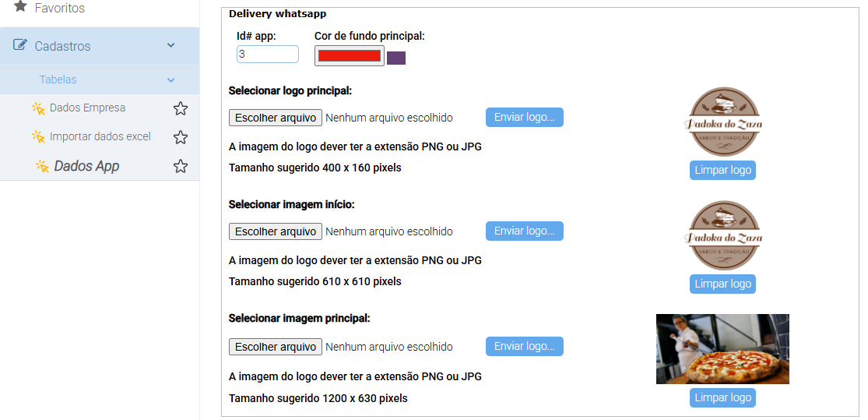The width and height of the screenshot is (868, 420).
Task: Open Dados Empresa menu entry
Action: point(87,108)
